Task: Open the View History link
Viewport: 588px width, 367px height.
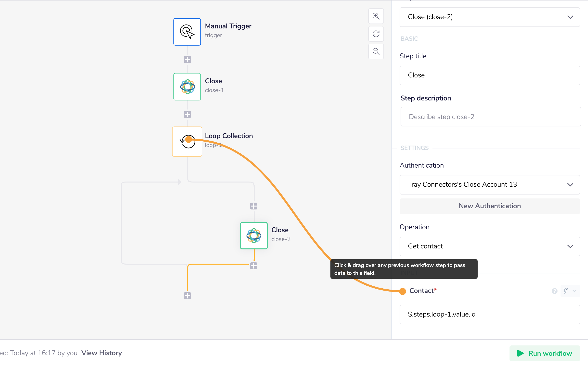Action: (x=102, y=353)
